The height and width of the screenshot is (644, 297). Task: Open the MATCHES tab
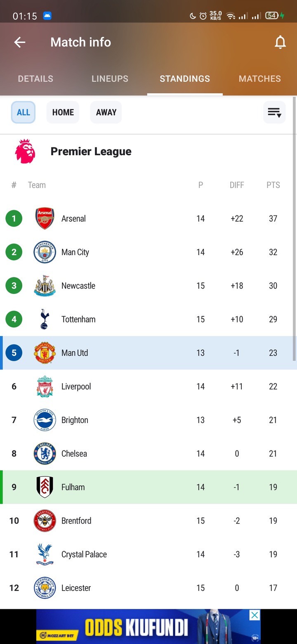click(x=260, y=78)
